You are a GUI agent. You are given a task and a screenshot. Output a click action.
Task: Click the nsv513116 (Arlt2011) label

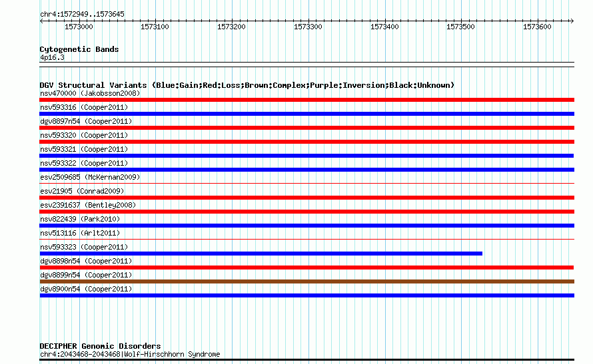80,233
